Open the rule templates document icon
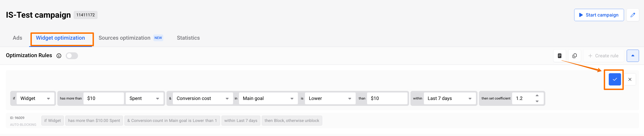Viewport: 644px width, 136px height. tap(559, 56)
